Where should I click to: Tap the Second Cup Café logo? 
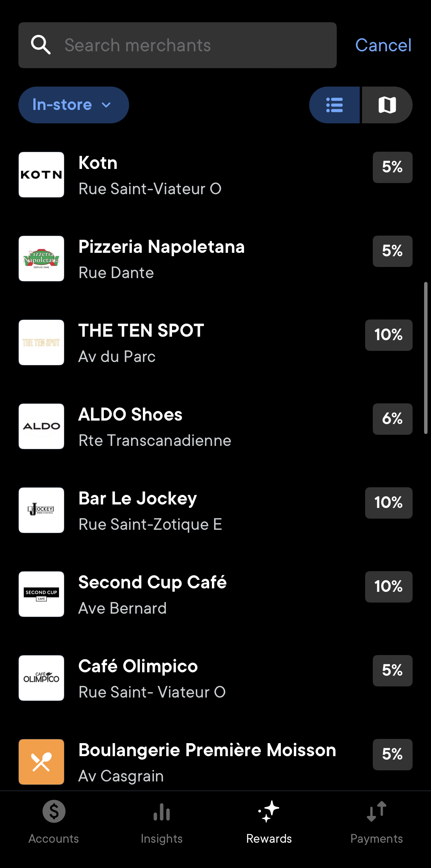tap(41, 594)
